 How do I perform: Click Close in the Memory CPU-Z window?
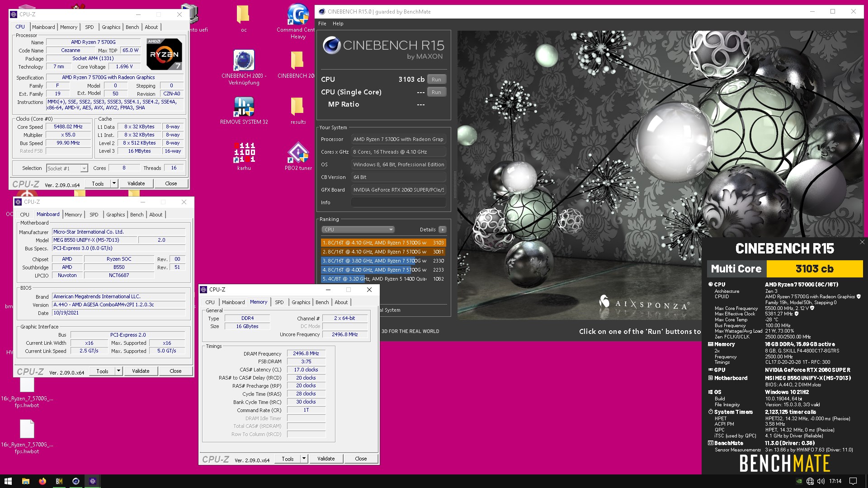[361, 459]
